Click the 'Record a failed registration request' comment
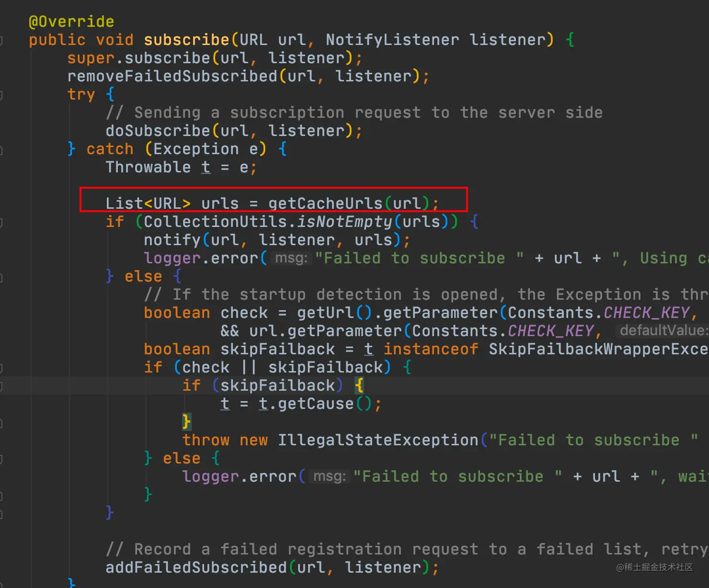The image size is (709, 588). [407, 549]
